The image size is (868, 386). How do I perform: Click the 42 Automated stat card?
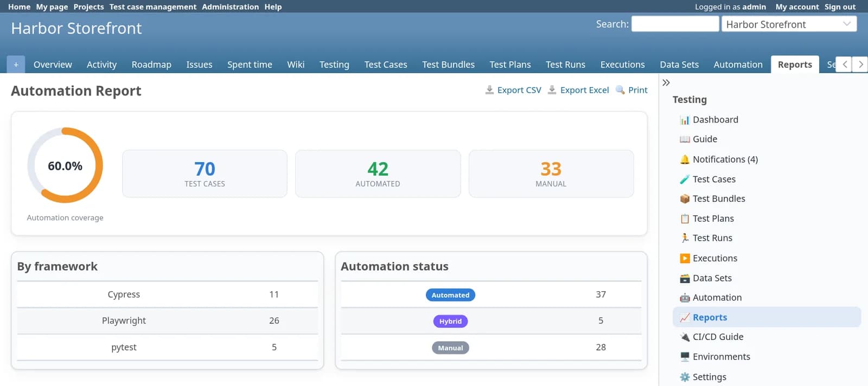(378, 173)
